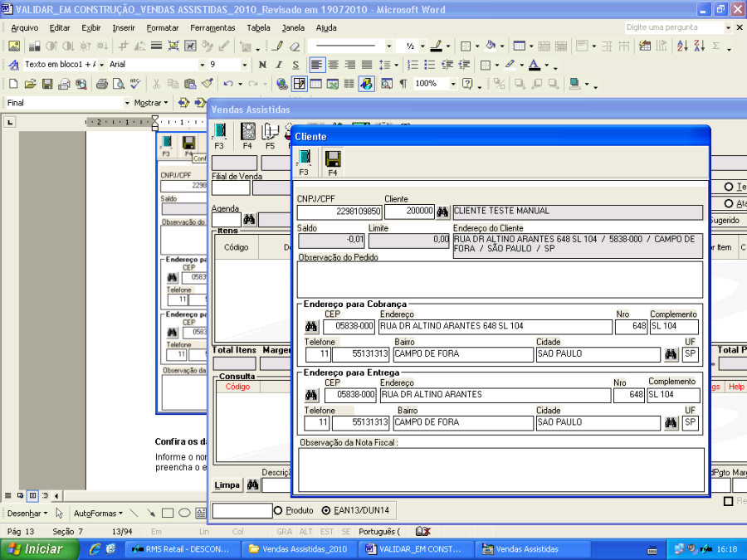Screen dimensions: 747x560
Task: Open the Formatar menu
Action: click(x=163, y=28)
